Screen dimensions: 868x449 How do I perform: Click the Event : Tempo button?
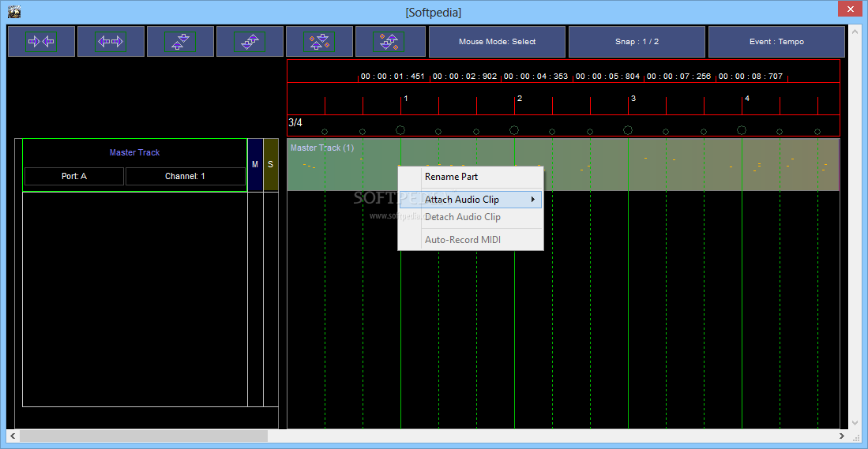(776, 42)
